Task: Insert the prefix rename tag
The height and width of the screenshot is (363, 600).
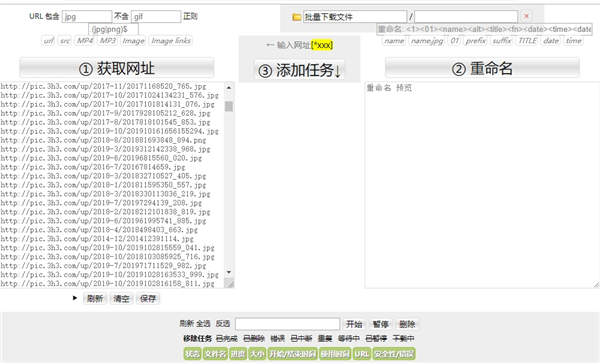Action: [475, 41]
